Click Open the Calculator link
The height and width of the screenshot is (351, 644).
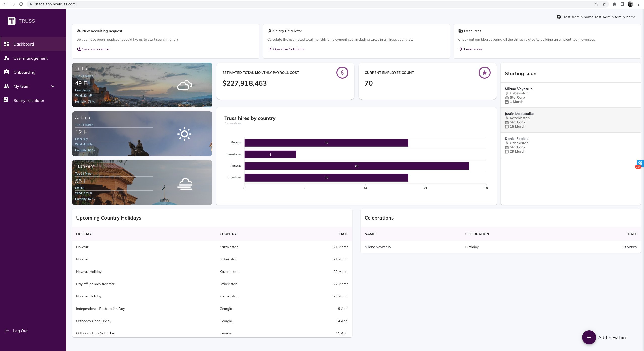coord(289,49)
